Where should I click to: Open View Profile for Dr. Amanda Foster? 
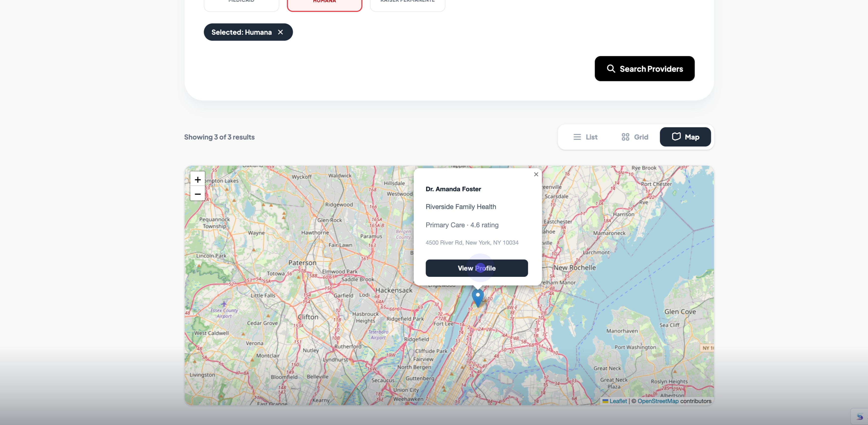(x=476, y=268)
